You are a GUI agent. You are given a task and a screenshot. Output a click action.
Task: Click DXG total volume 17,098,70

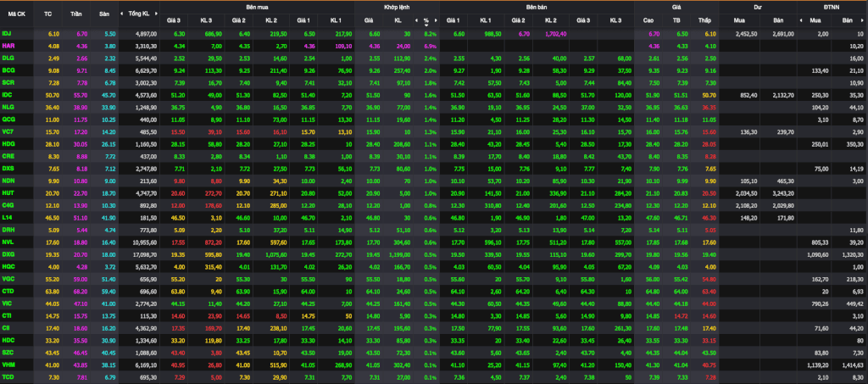145,253
